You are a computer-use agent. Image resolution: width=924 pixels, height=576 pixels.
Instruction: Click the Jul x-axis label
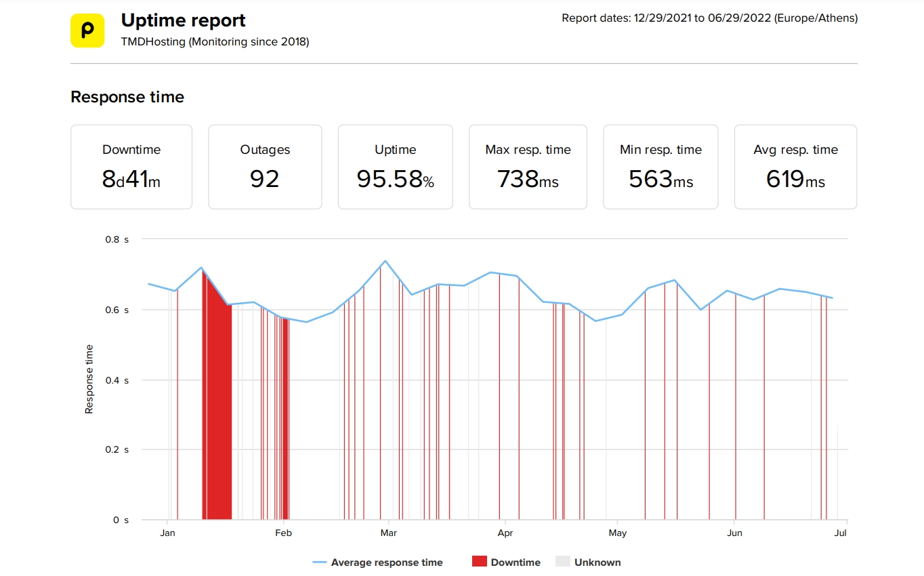click(x=841, y=533)
